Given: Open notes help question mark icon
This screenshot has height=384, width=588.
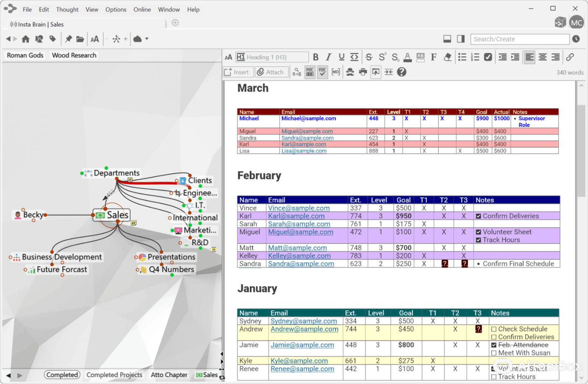Looking at the screenshot, I should click(402, 72).
